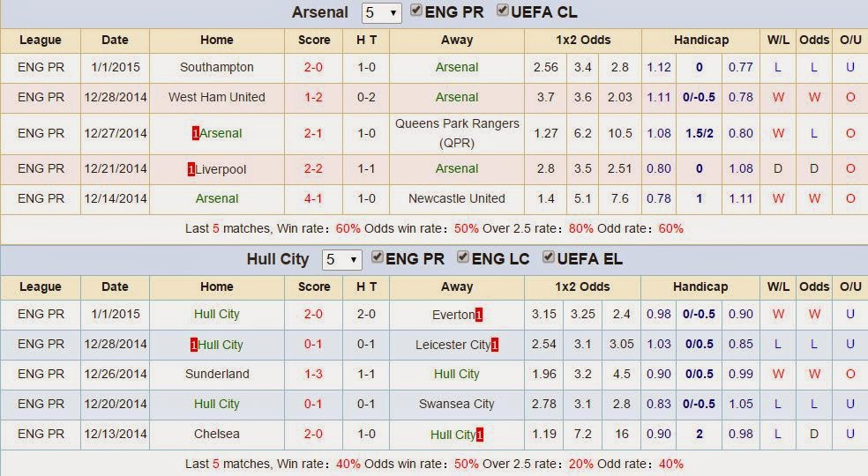The height and width of the screenshot is (476, 868).
Task: Click red card icon next to Everton
Action: pyautogui.click(x=479, y=315)
